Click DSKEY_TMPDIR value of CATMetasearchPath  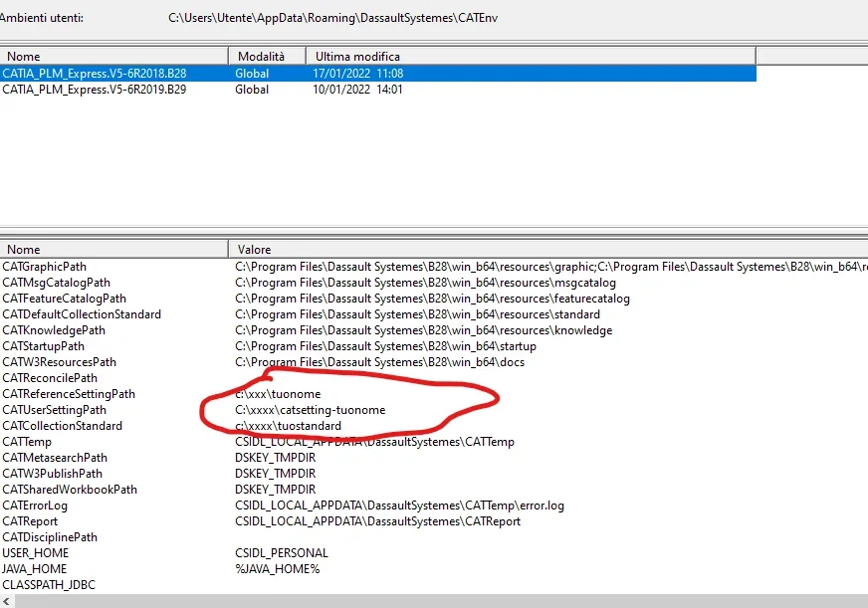click(x=275, y=458)
